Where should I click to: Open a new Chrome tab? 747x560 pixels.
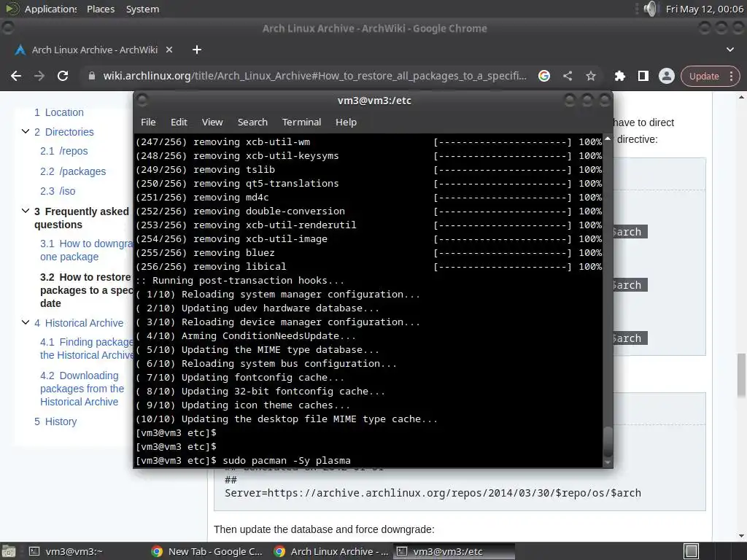tap(197, 50)
